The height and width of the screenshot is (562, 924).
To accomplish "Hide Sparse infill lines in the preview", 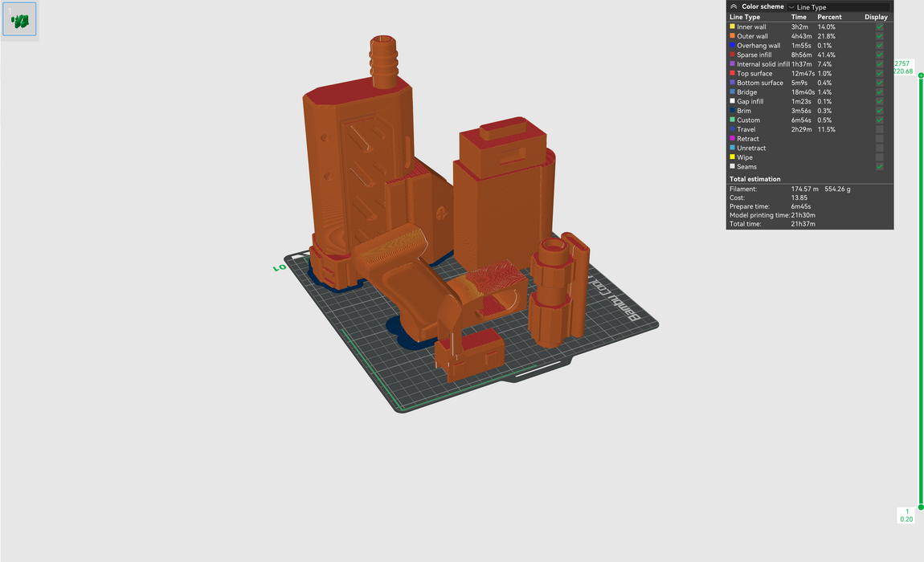I will point(880,55).
